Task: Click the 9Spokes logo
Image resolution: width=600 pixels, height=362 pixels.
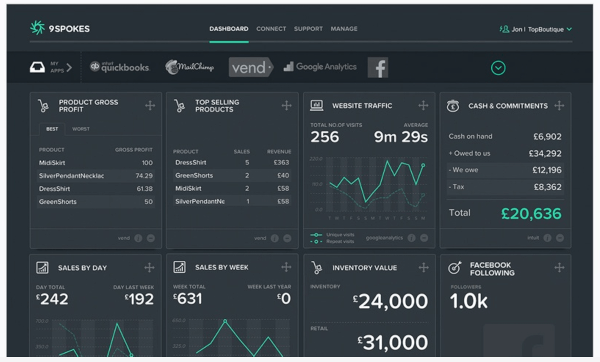Action: 60,28
